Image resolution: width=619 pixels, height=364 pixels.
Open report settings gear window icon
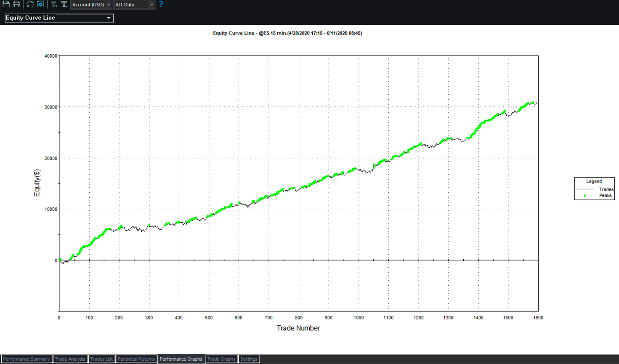coord(40,4)
